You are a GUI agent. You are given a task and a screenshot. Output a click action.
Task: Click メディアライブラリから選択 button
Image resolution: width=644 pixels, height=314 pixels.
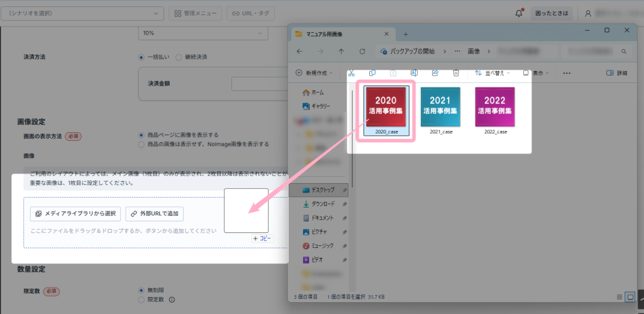pos(75,214)
